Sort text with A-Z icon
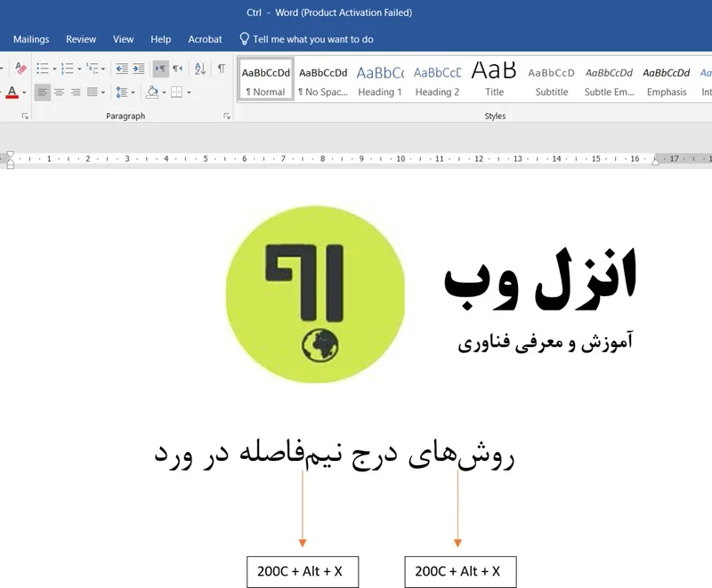This screenshot has width=712, height=588. [x=200, y=68]
